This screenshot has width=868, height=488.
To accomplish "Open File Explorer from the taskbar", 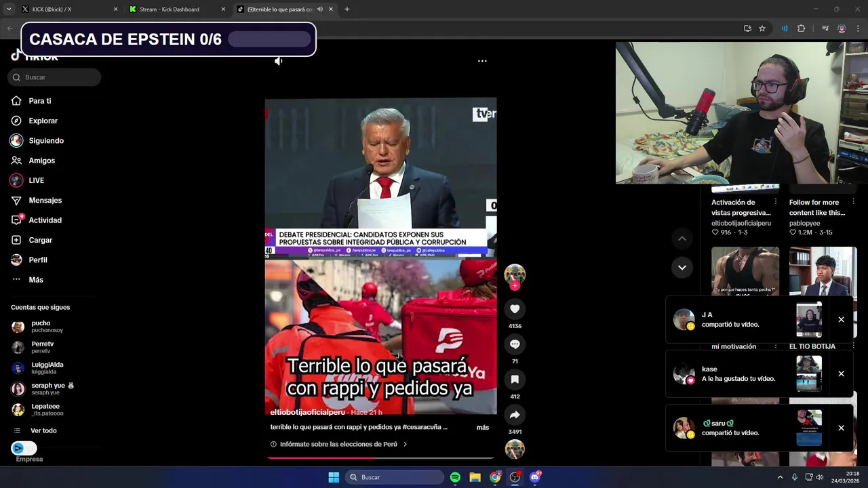I will pyautogui.click(x=475, y=477).
